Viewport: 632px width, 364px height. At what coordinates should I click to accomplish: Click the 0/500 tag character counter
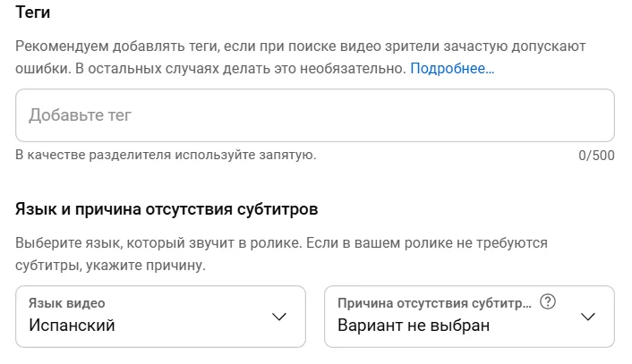pyautogui.click(x=596, y=156)
